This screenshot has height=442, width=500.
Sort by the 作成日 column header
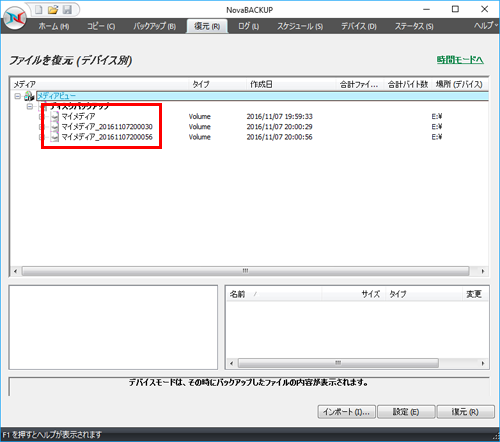pyautogui.click(x=291, y=84)
